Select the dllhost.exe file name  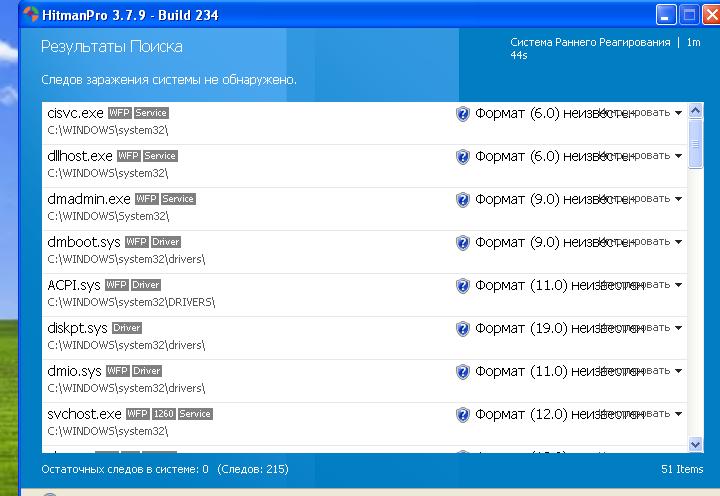(80, 156)
